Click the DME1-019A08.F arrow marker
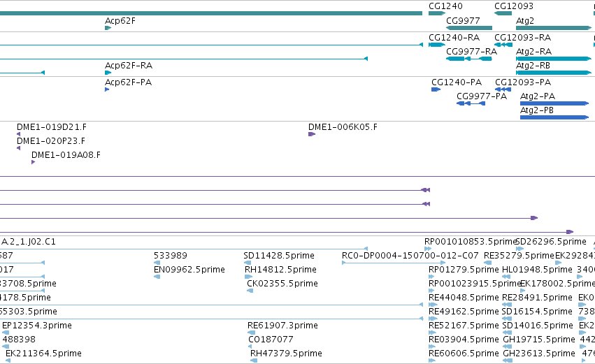 click(x=34, y=162)
